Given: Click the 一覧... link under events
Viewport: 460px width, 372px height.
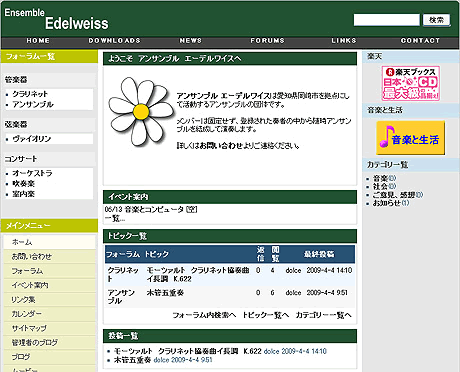Looking at the screenshot, I should point(115,218).
